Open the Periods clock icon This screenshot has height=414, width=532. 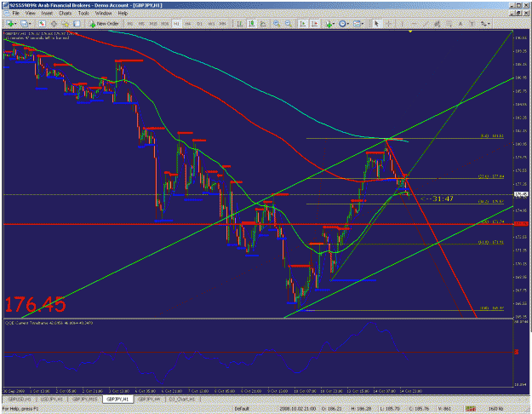(x=342, y=24)
